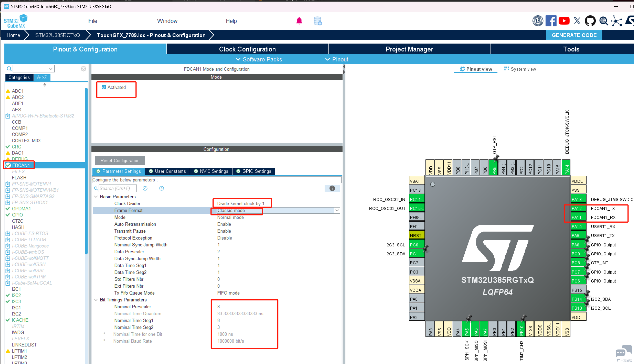Click the download icon beside FP-SNS-MOTENV1
The height and width of the screenshot is (364, 634).
(x=8, y=184)
